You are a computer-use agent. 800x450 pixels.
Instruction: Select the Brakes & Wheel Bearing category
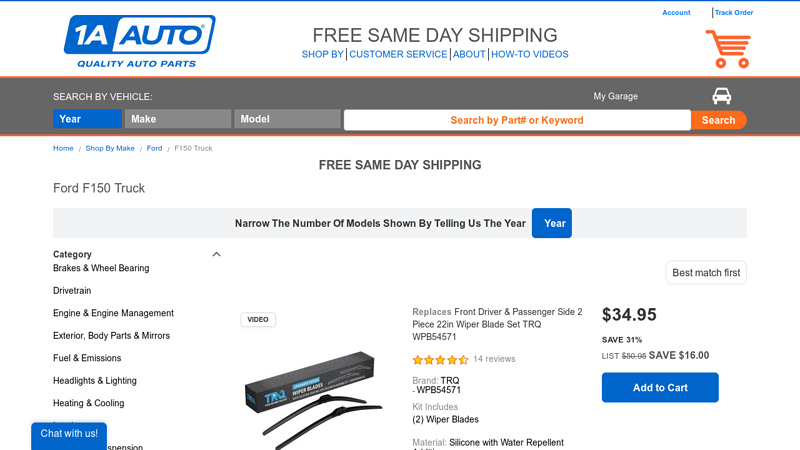click(101, 268)
